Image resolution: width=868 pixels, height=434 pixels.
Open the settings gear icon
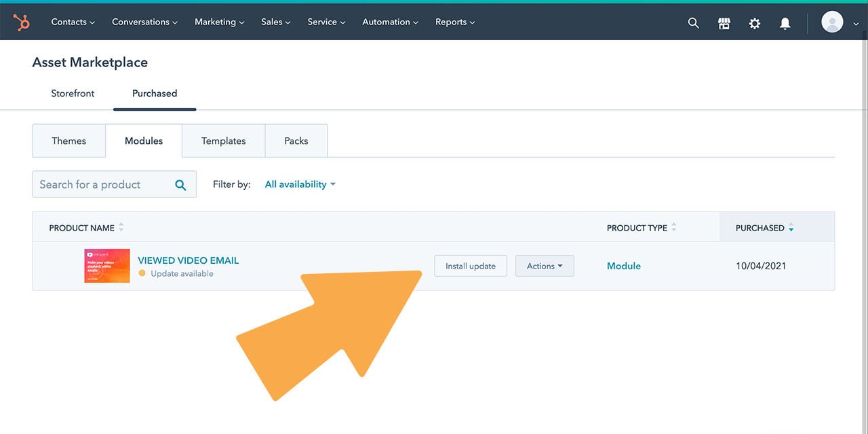coord(755,23)
